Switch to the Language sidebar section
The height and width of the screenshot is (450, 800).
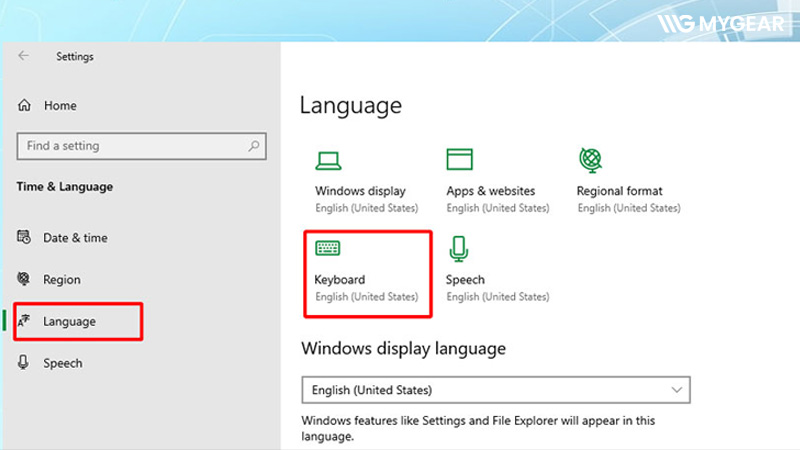click(x=69, y=322)
